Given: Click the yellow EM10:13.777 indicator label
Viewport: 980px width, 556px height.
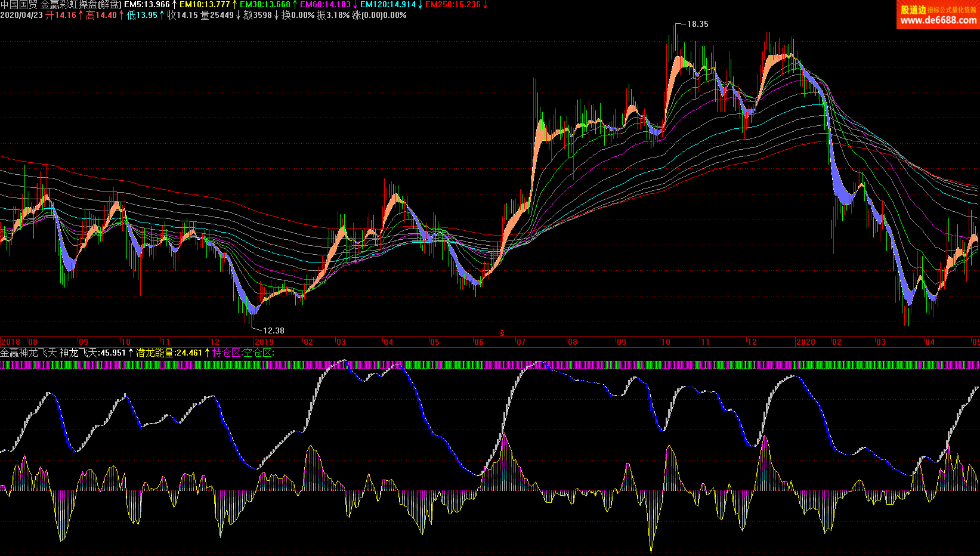Looking at the screenshot, I should [x=205, y=5].
